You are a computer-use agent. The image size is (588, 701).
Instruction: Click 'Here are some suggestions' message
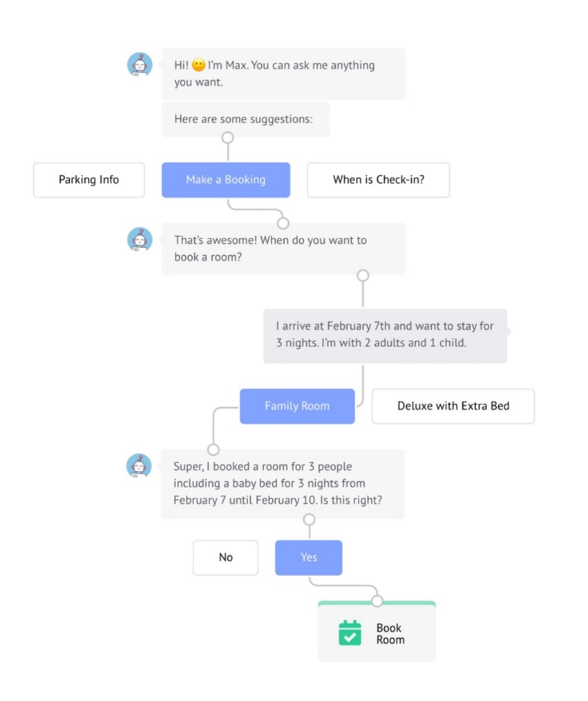[x=246, y=120]
